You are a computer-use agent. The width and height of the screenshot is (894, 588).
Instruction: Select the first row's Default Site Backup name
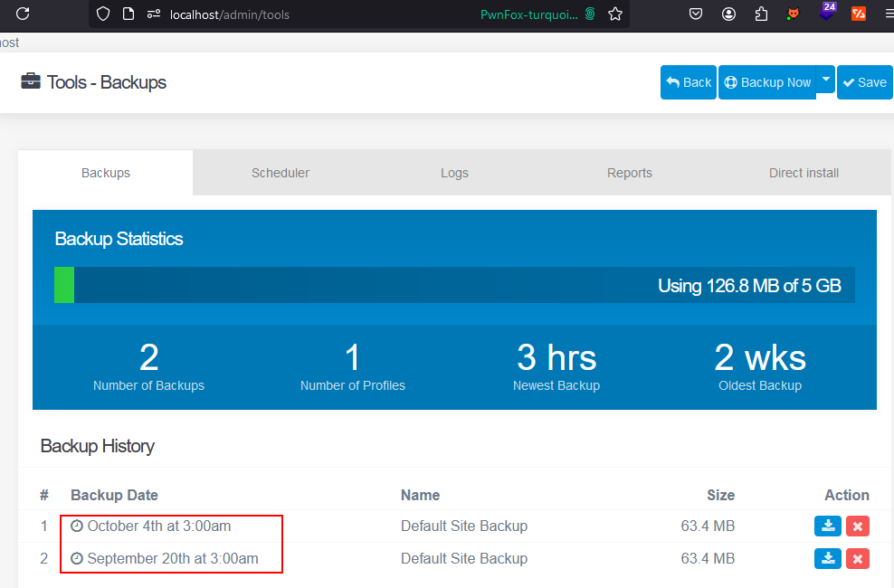(x=464, y=526)
